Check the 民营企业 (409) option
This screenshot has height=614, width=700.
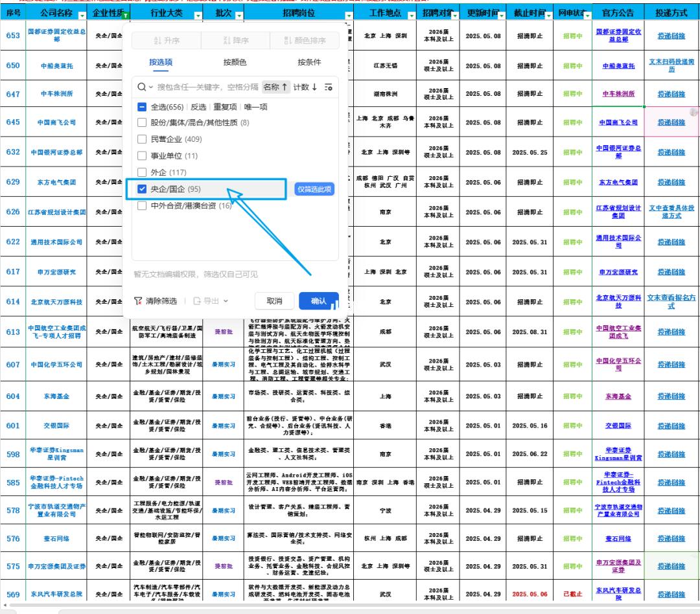click(x=142, y=139)
